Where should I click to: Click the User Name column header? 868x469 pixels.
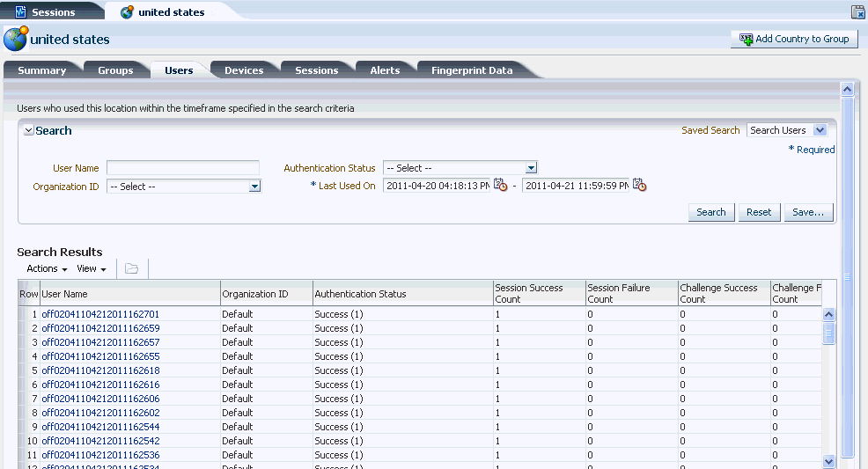(x=130, y=294)
